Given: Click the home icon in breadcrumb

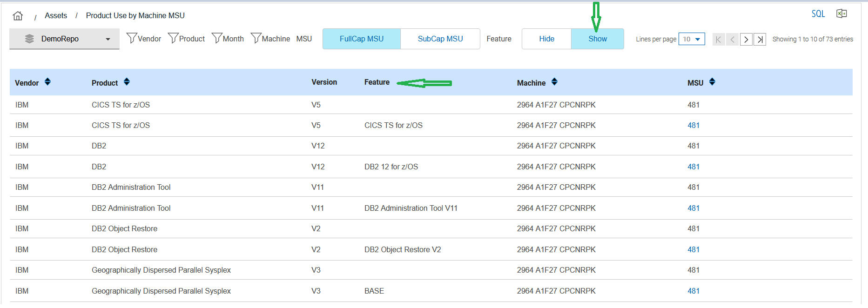Looking at the screenshot, I should [x=18, y=16].
